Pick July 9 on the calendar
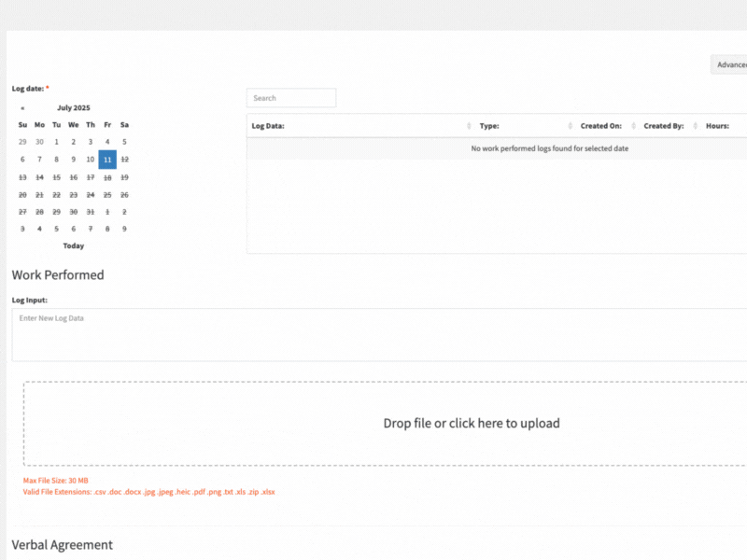 pyautogui.click(x=74, y=160)
